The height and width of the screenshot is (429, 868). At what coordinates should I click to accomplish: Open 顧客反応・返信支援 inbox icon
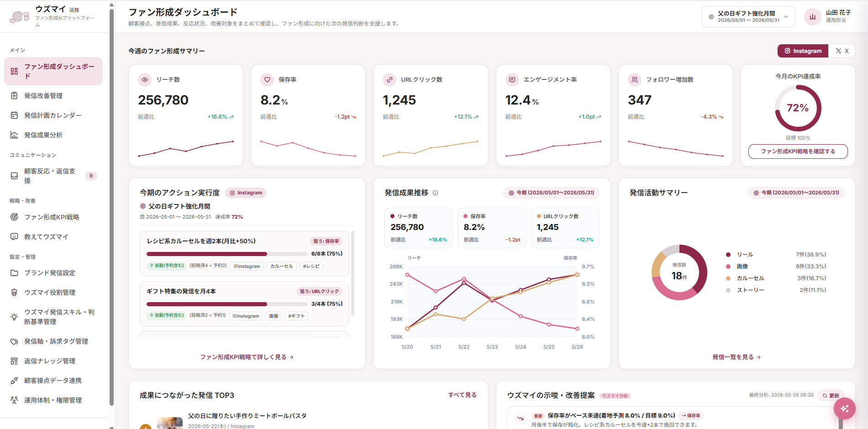[14, 176]
